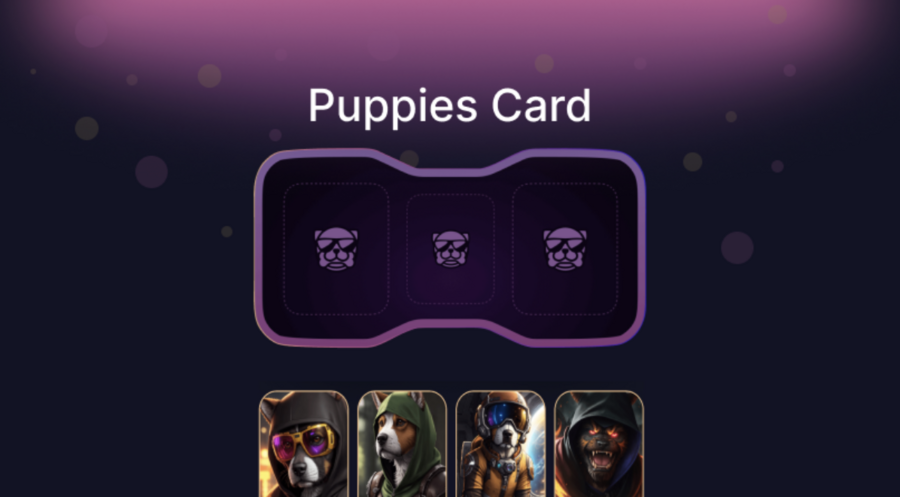Click the sunglasses dog icon in left slot
Viewport: 900px width, 497px height.
click(336, 249)
